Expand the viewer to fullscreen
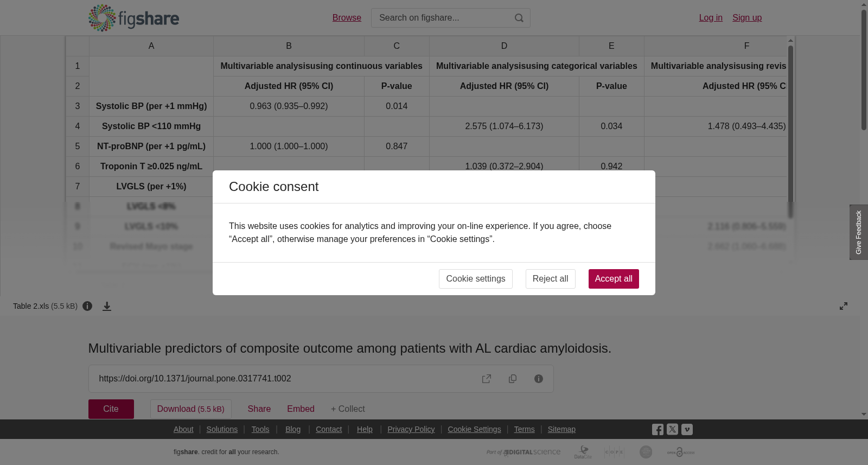This screenshot has height=465, width=868. 844,306
